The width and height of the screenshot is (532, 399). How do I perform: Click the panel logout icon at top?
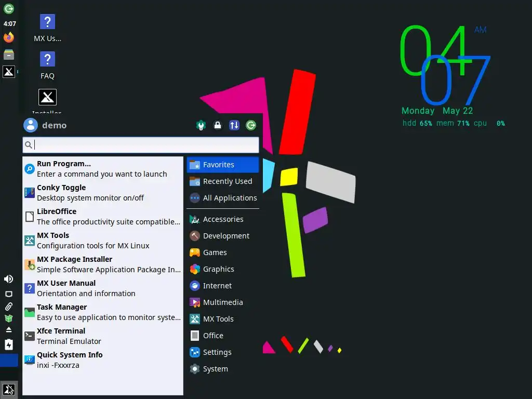9,8
